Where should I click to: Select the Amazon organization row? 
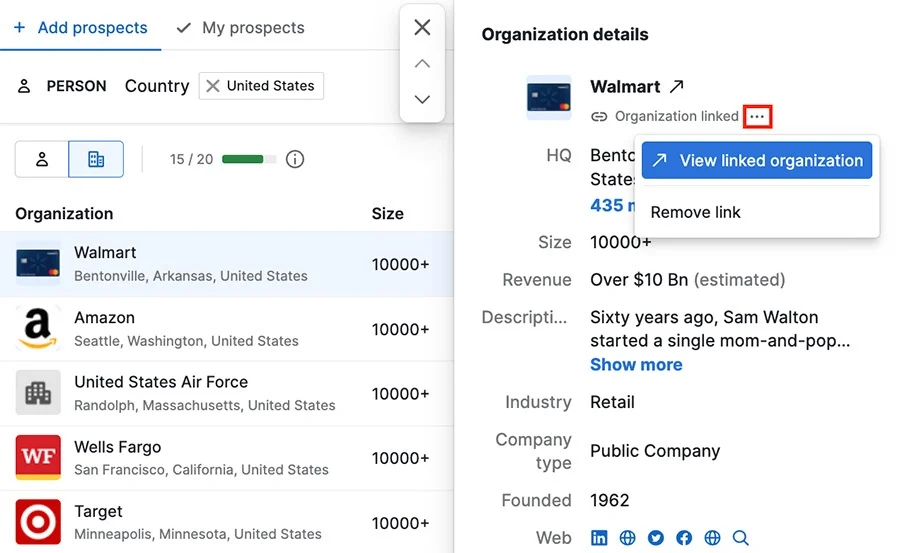tap(227, 329)
